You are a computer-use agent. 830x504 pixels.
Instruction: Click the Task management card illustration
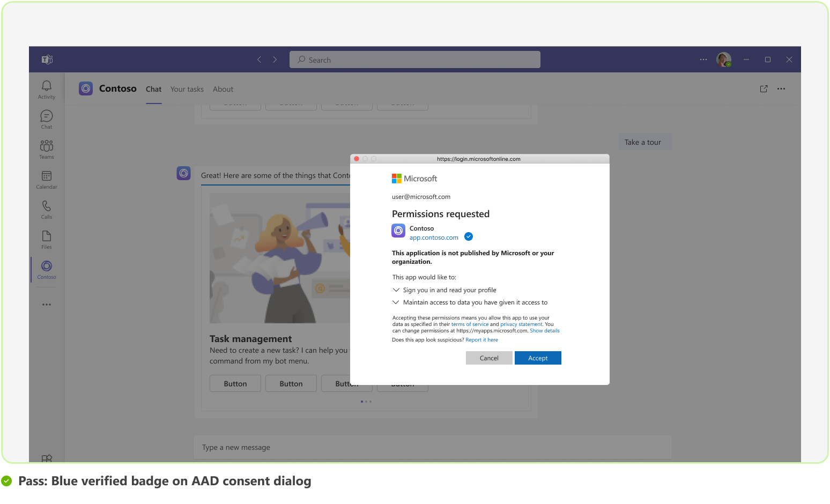(x=280, y=258)
